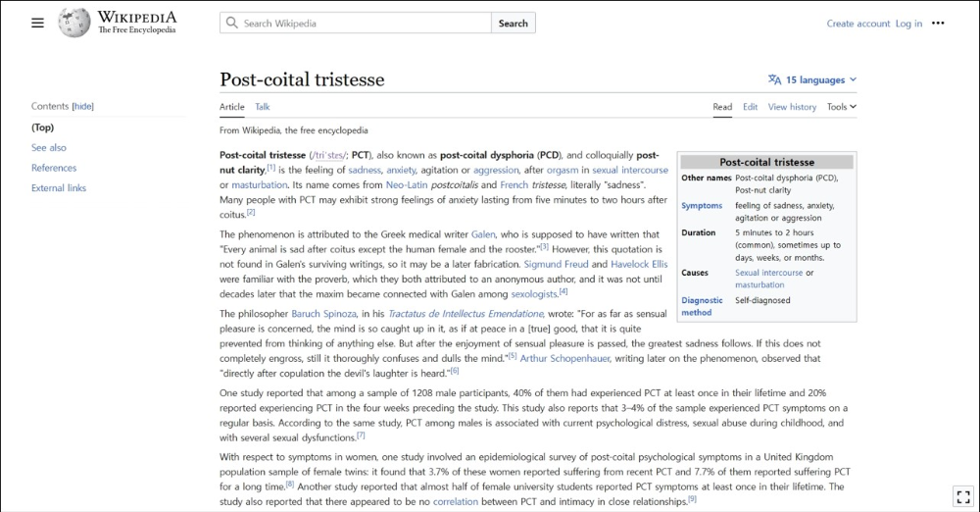Viewport: 980px width, 512px height.
Task: Open the three-dot personal tools menu
Action: [x=938, y=24]
